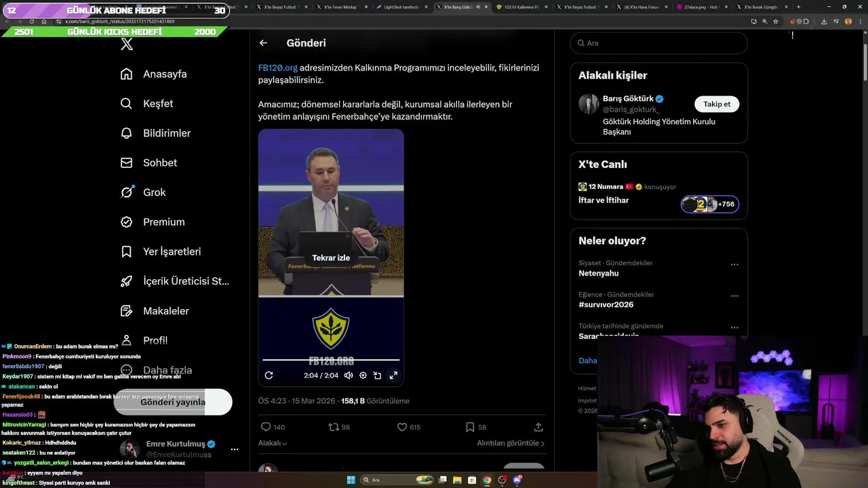The image size is (868, 488).
Task: Open Barış Göktürk profile name
Action: [x=628, y=98]
